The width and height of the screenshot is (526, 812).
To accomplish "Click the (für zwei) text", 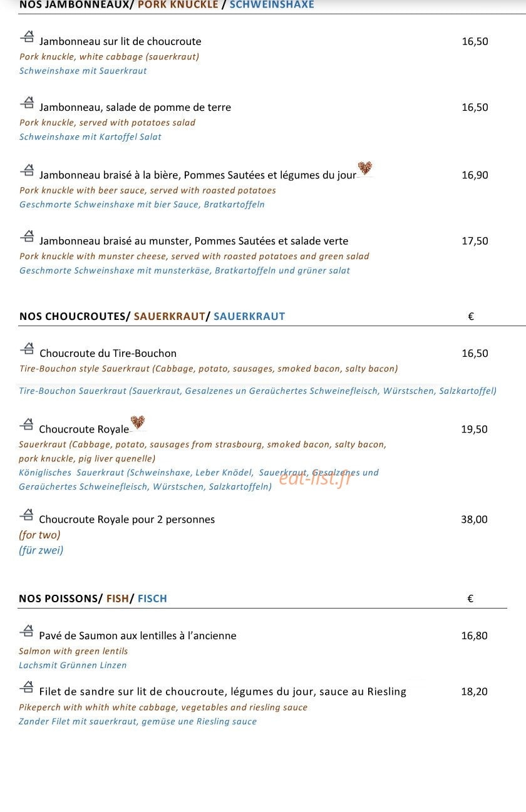I will click(41, 550).
